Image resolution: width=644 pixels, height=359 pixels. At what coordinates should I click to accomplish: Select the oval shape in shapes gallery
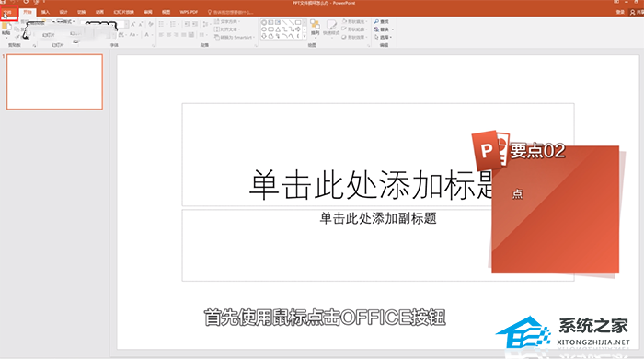(264, 29)
